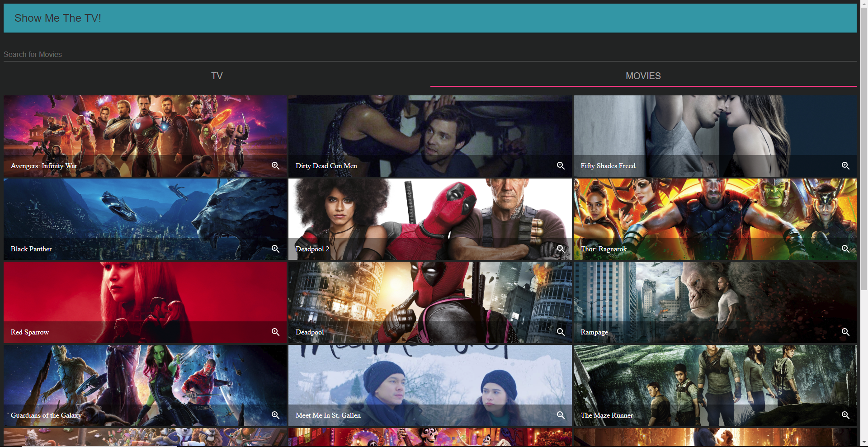This screenshot has width=868, height=447.
Task: Open Dirty Dead Con Men poster thumbnail
Action: tap(430, 136)
